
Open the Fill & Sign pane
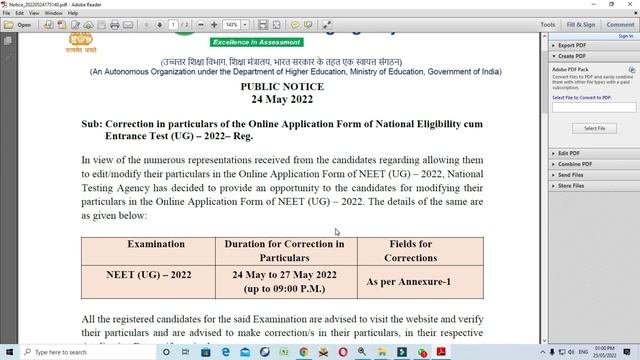580,25
